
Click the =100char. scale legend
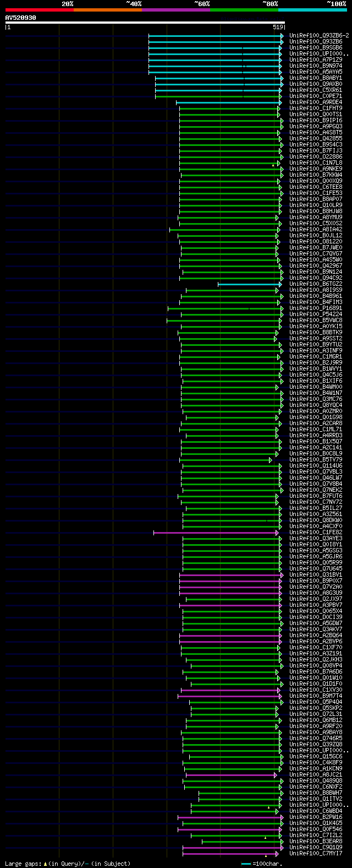click(x=261, y=864)
